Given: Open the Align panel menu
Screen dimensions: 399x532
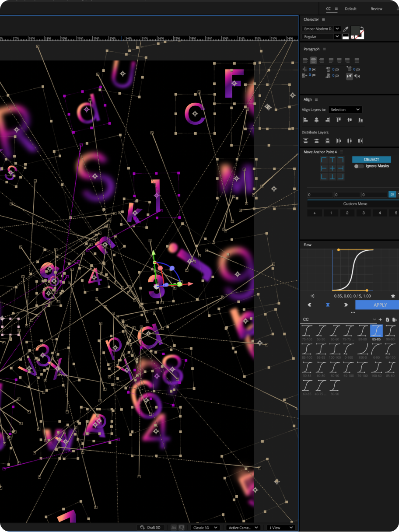Looking at the screenshot, I should (x=316, y=99).
